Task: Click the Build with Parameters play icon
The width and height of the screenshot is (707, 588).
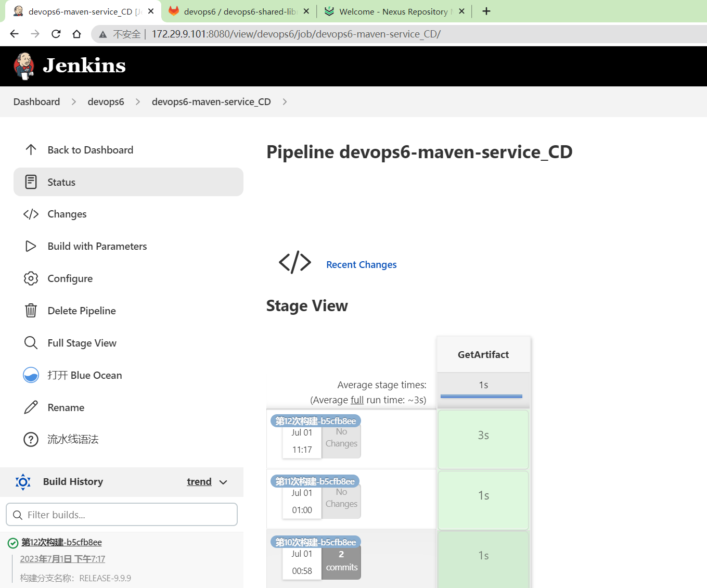Action: point(31,246)
